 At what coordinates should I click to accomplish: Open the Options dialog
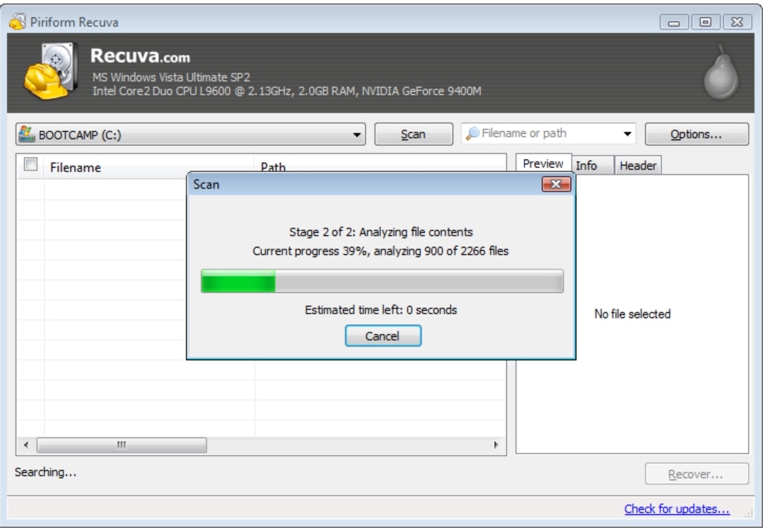696,134
